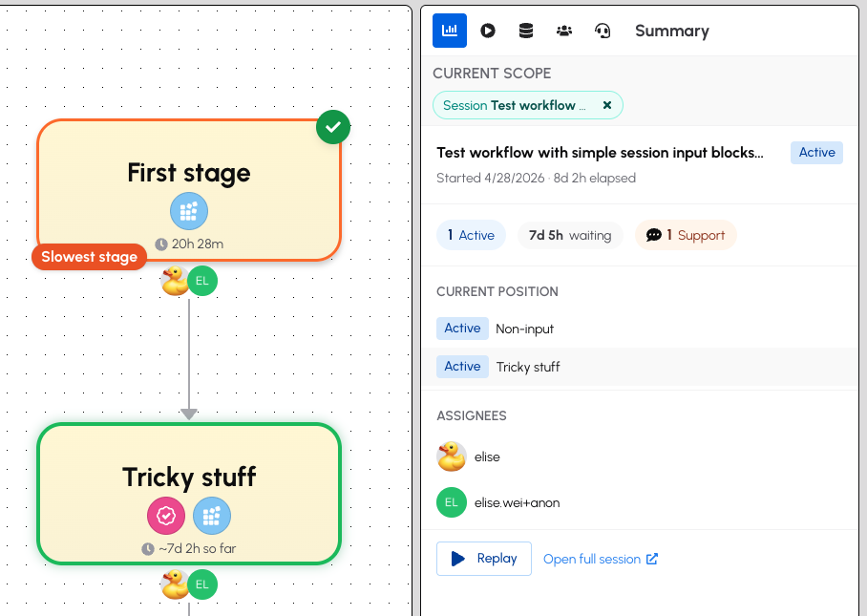Open the support headset tab icon

click(603, 31)
